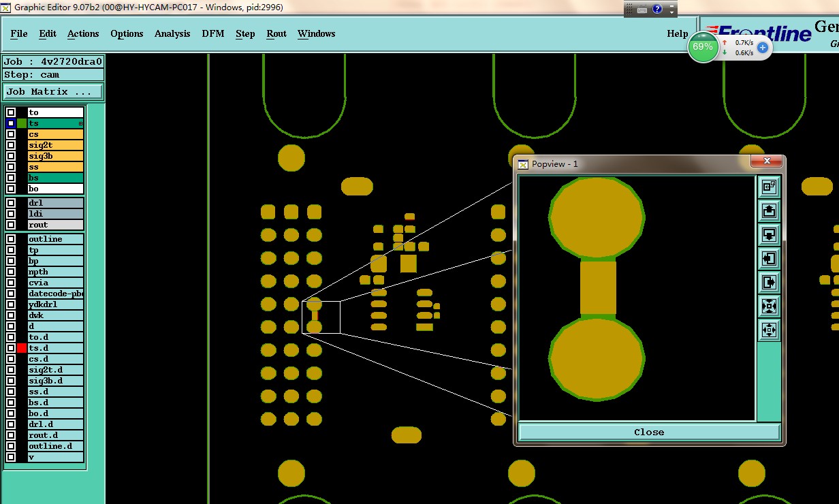Click small marker at right of ts layer
Viewport: 839px width, 504px height.
click(x=80, y=124)
